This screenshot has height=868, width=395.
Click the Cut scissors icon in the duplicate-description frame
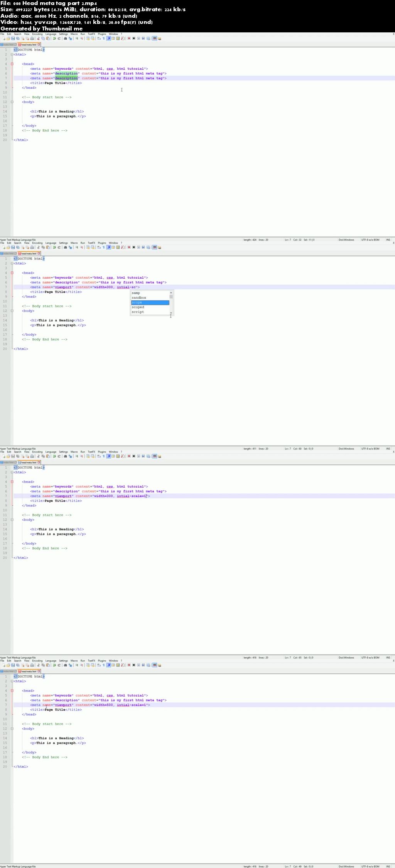tap(38, 38)
